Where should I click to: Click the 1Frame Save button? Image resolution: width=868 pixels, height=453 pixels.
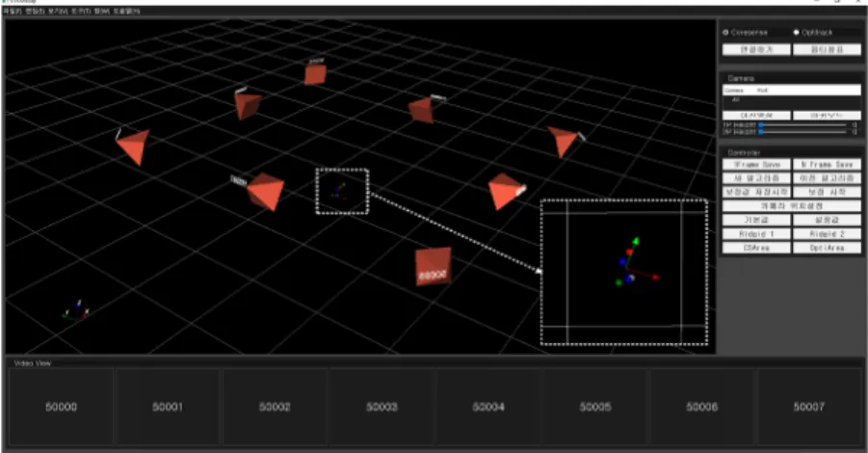click(x=756, y=165)
